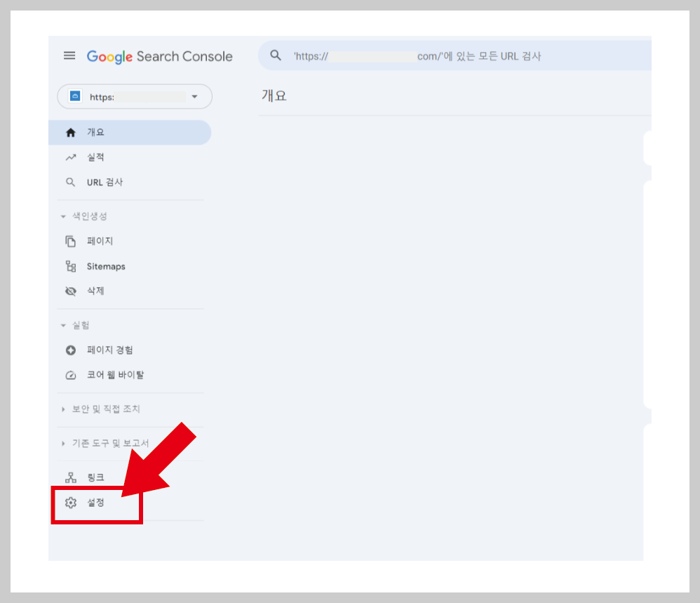Open the property selector dropdown

pyautogui.click(x=135, y=96)
